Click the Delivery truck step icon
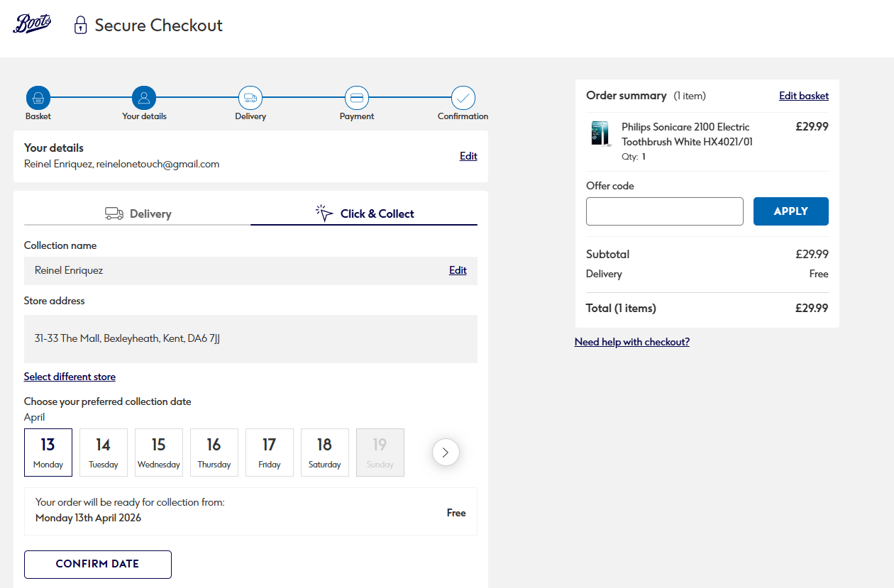This screenshot has width=894, height=588. click(x=250, y=98)
